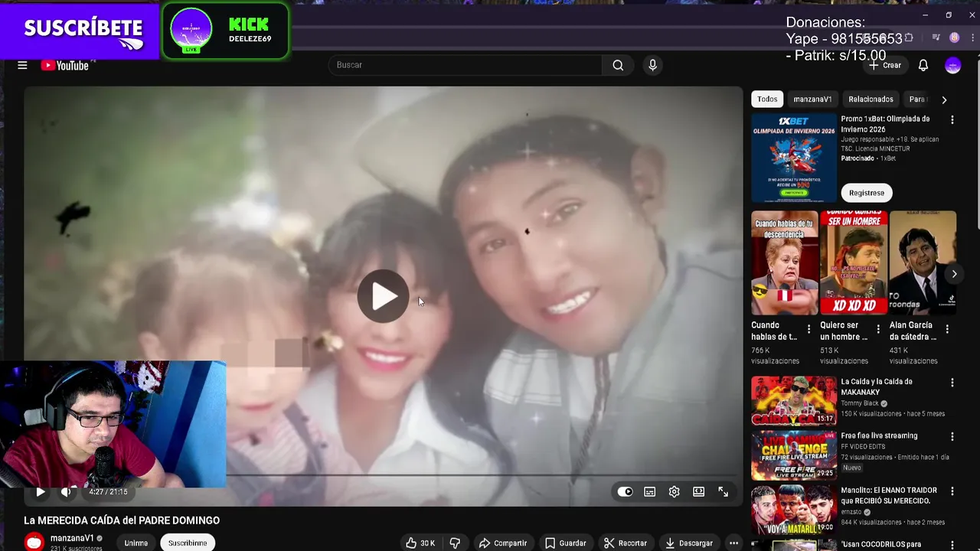Toggle the autoplay switch in the player

point(626,491)
